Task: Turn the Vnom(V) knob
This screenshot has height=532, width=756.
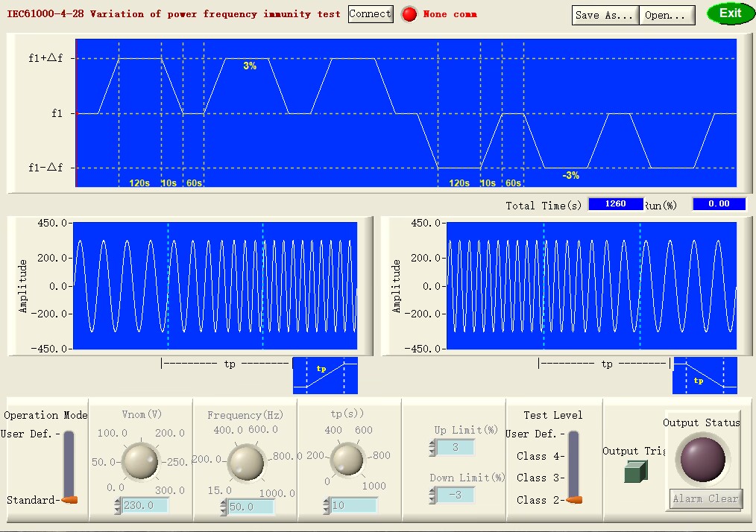Action: point(140,461)
